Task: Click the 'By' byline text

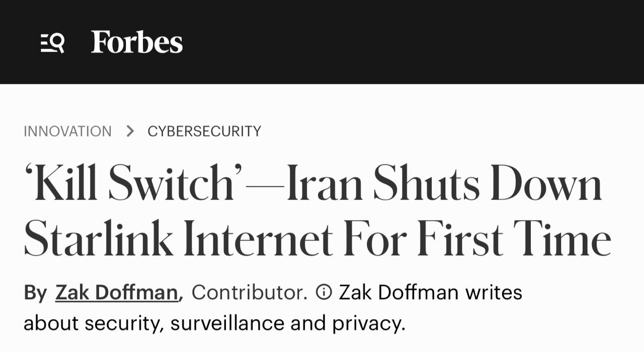Action: pos(35,293)
